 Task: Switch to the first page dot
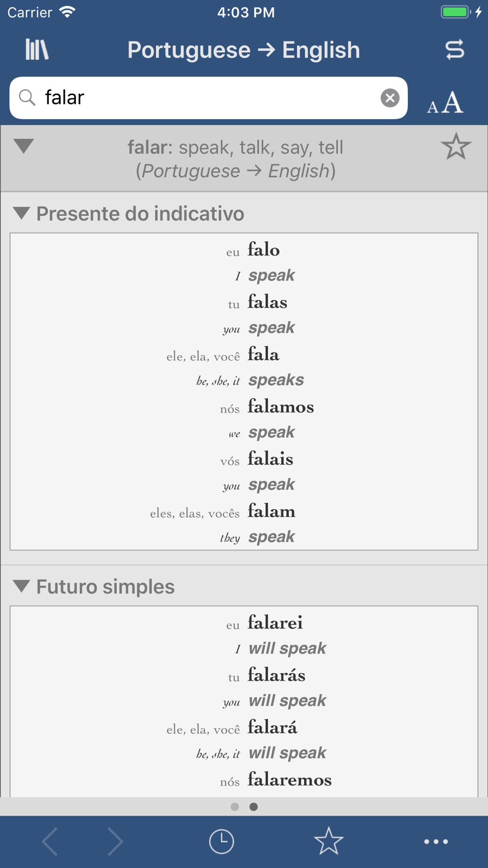pyautogui.click(x=235, y=806)
